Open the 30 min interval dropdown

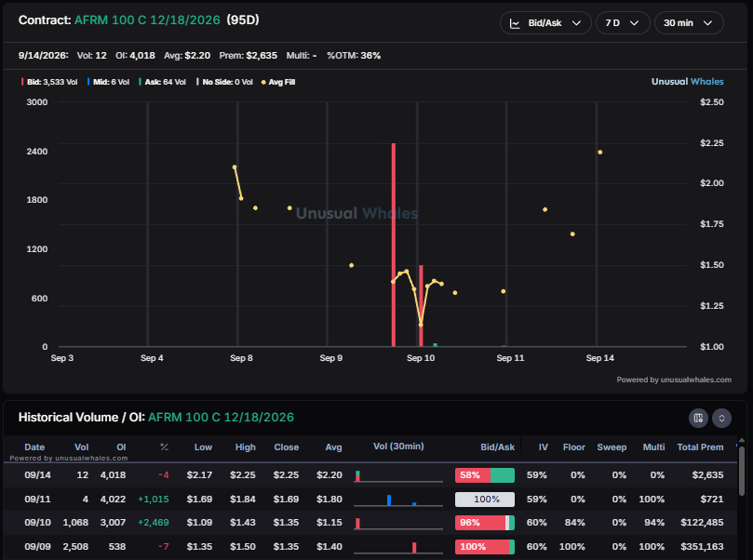click(688, 23)
